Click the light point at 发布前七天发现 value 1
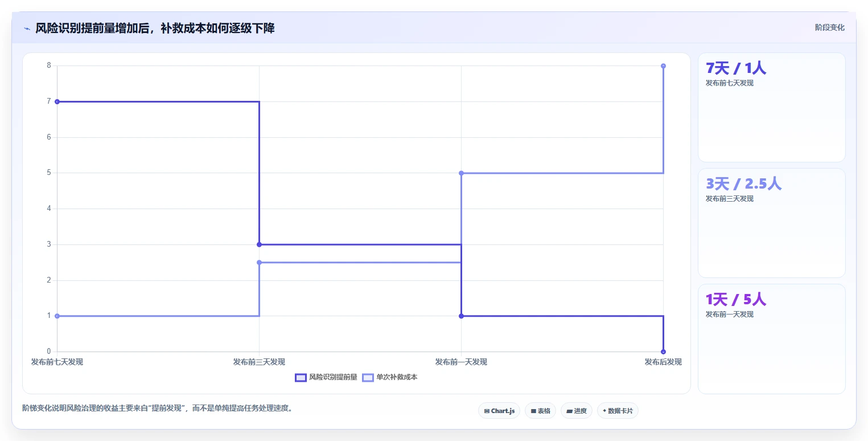 tap(57, 316)
